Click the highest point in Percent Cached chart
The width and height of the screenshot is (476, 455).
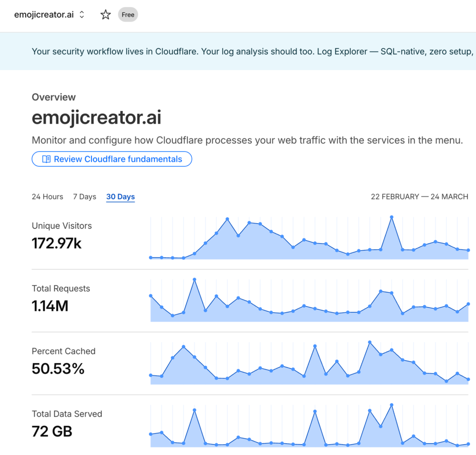[370, 342]
